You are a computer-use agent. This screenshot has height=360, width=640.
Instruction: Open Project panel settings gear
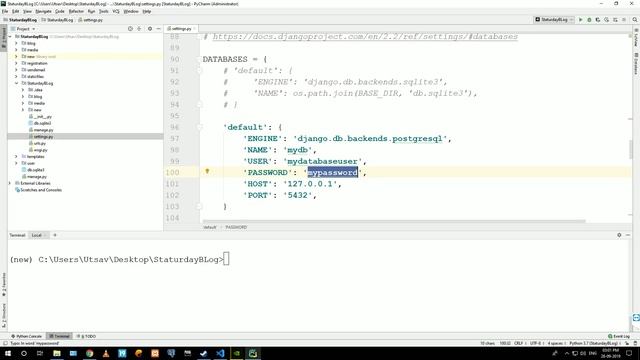[x=150, y=29]
